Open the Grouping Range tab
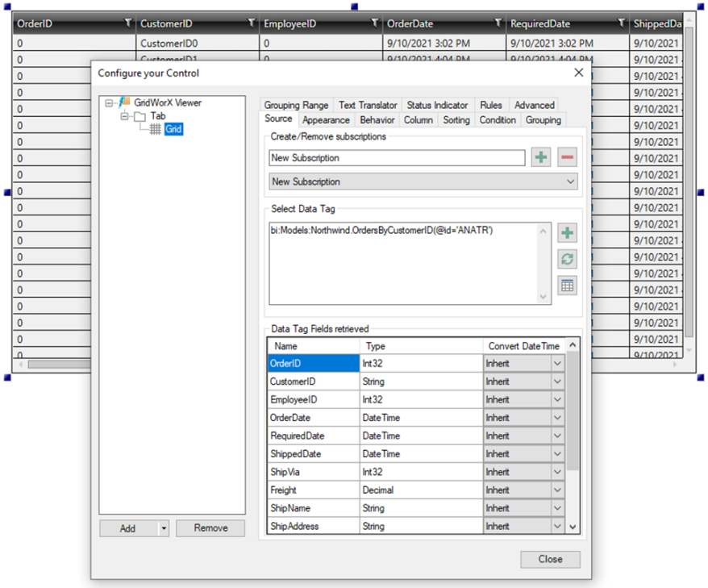This screenshot has width=708, height=588. coord(296,105)
